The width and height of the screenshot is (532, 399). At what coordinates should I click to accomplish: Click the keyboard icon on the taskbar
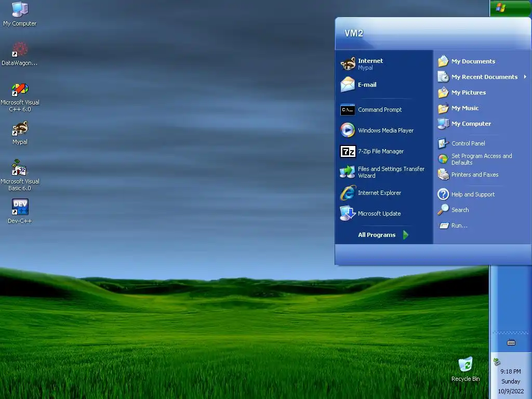coord(511,343)
